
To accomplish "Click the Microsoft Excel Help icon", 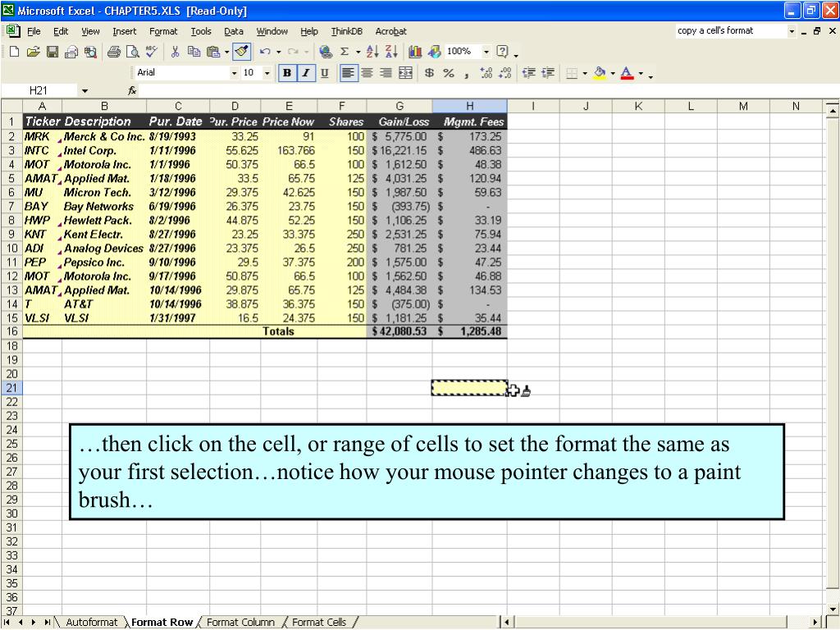I will 502,52.
